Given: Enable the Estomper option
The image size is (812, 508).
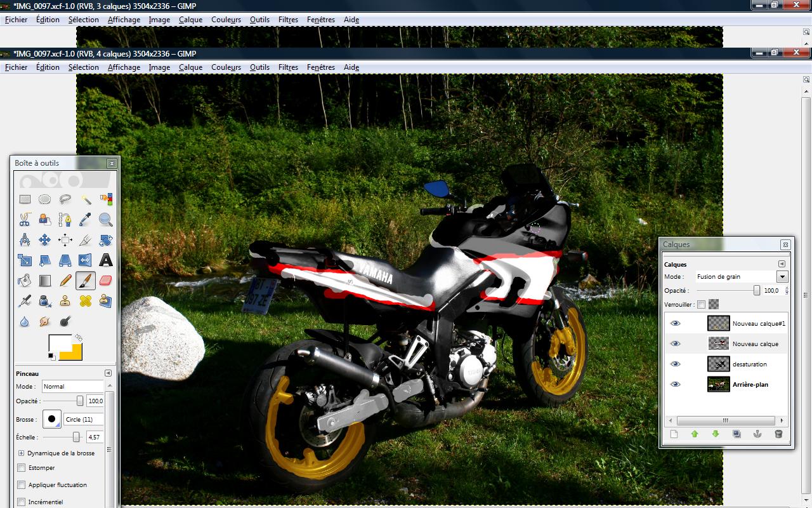Looking at the screenshot, I should coord(22,468).
